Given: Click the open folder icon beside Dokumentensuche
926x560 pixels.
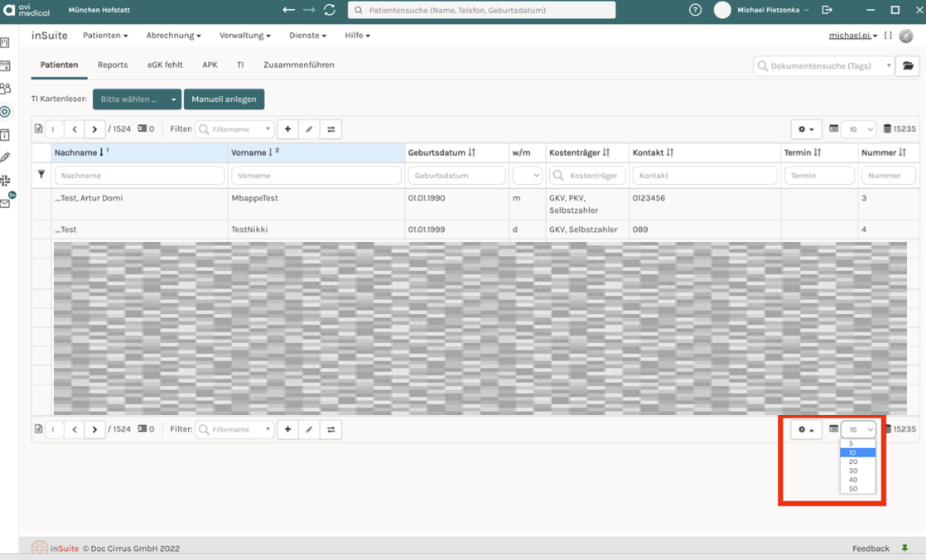Looking at the screenshot, I should pyautogui.click(x=908, y=65).
